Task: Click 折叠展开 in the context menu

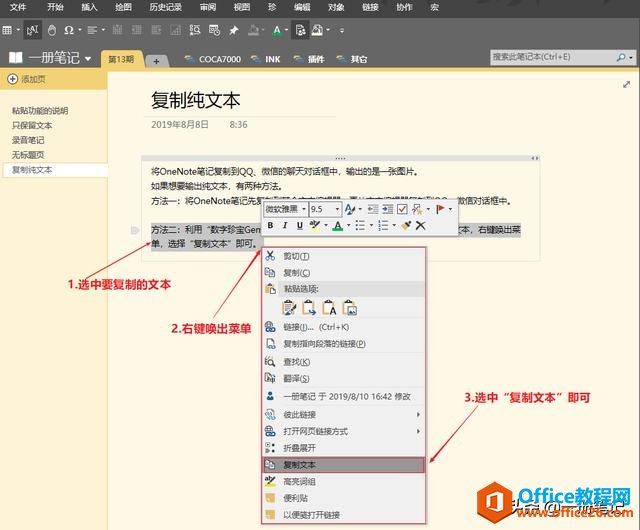Action: click(343, 448)
